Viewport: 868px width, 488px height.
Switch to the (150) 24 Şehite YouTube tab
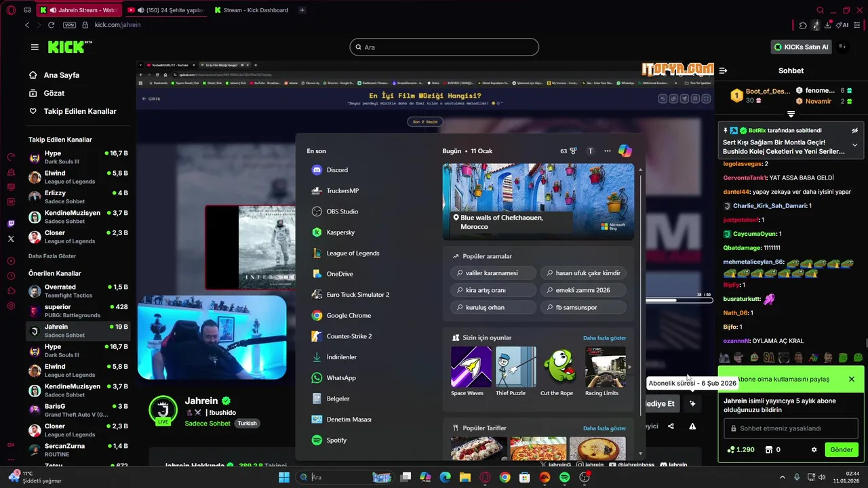pos(166,10)
